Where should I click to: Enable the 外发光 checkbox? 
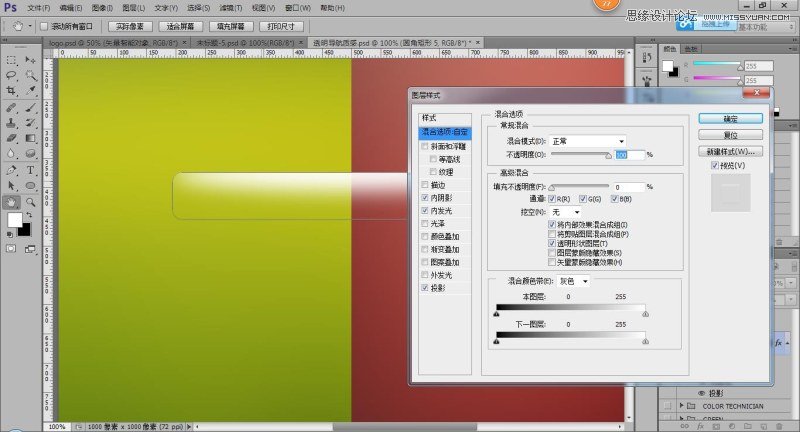tap(425, 275)
